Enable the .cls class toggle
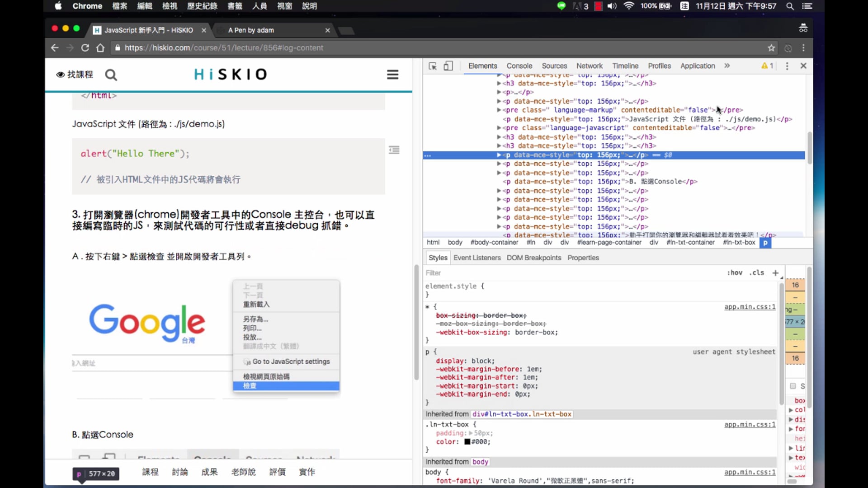Screen dimensions: 868x488 point(756,272)
